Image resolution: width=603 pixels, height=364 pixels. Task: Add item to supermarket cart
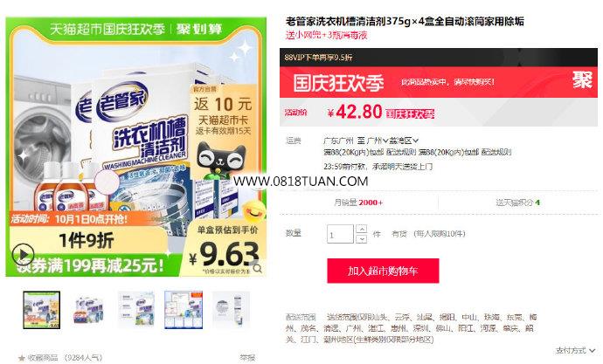(383, 271)
